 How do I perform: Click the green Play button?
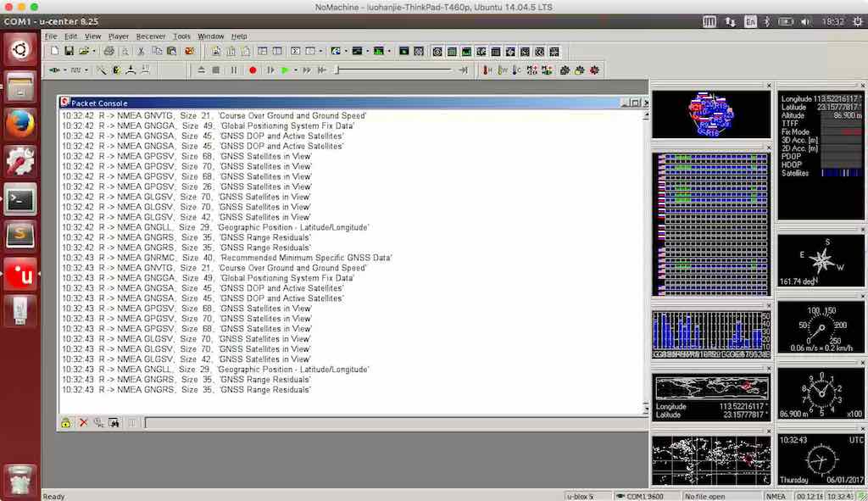(285, 70)
